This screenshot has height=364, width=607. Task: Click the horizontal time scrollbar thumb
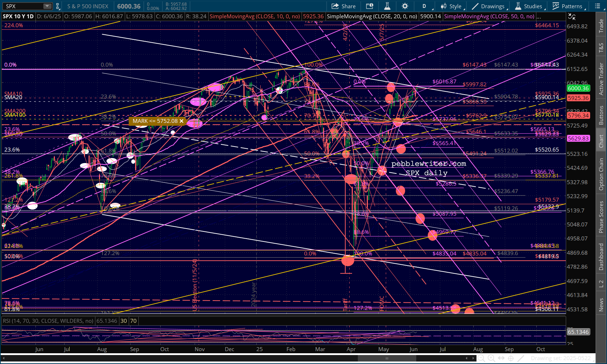pos(387,358)
